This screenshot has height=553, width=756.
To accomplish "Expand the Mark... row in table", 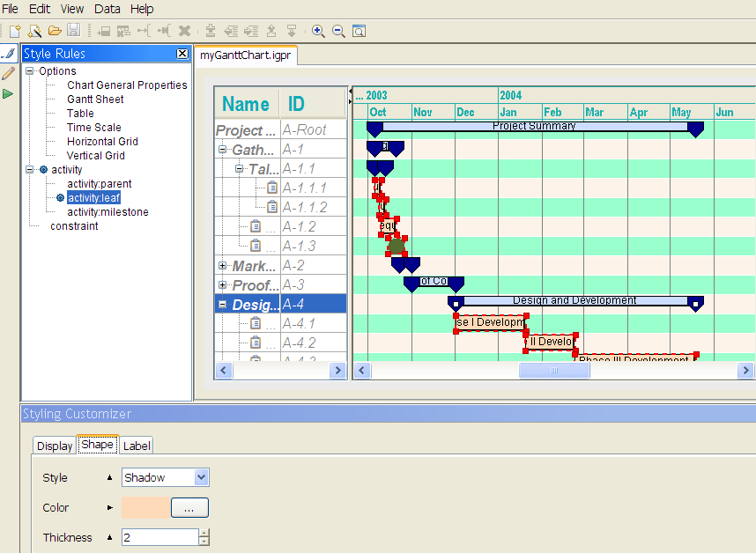I will (223, 266).
